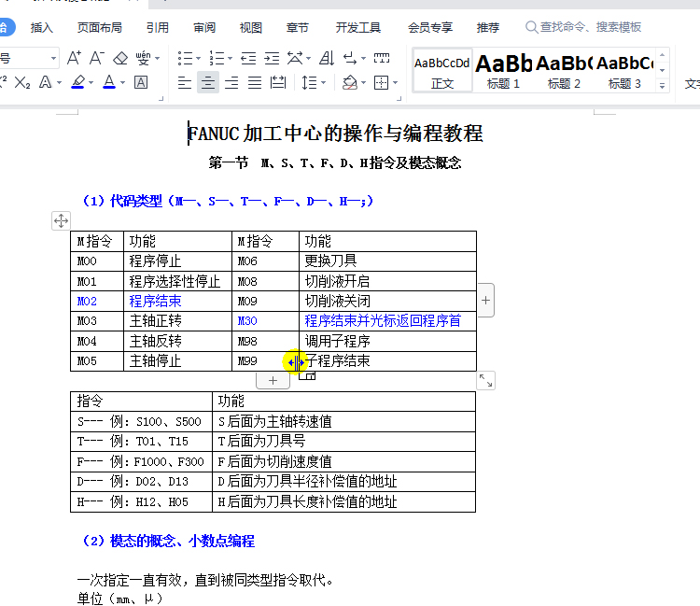Viewport: 700px width, 606px height.
Task: Switch to the 页面布局 tab
Action: coord(100,28)
